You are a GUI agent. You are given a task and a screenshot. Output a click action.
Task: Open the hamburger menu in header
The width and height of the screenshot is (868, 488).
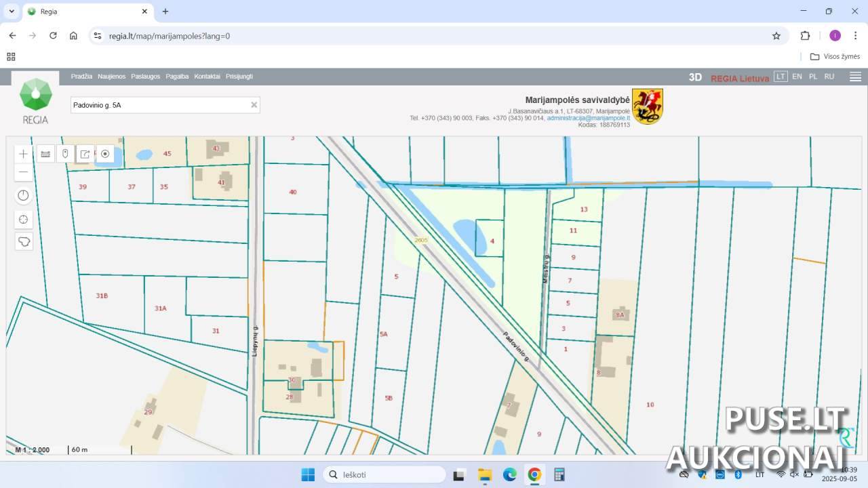(855, 77)
